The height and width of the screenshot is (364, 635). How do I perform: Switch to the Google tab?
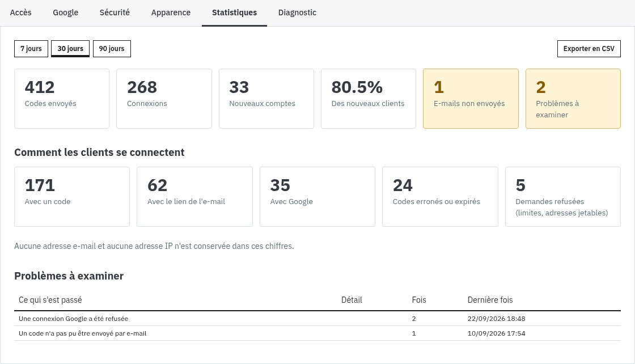(x=66, y=12)
